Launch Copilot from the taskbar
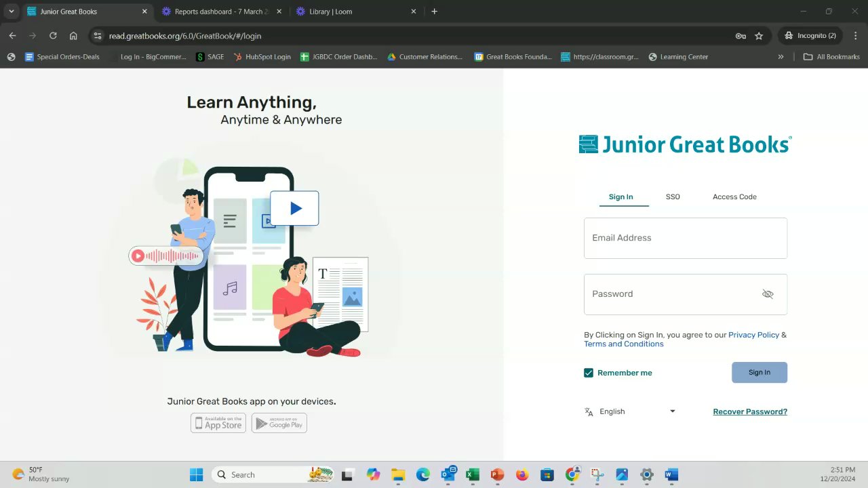Image resolution: width=868 pixels, height=488 pixels. [374, 474]
